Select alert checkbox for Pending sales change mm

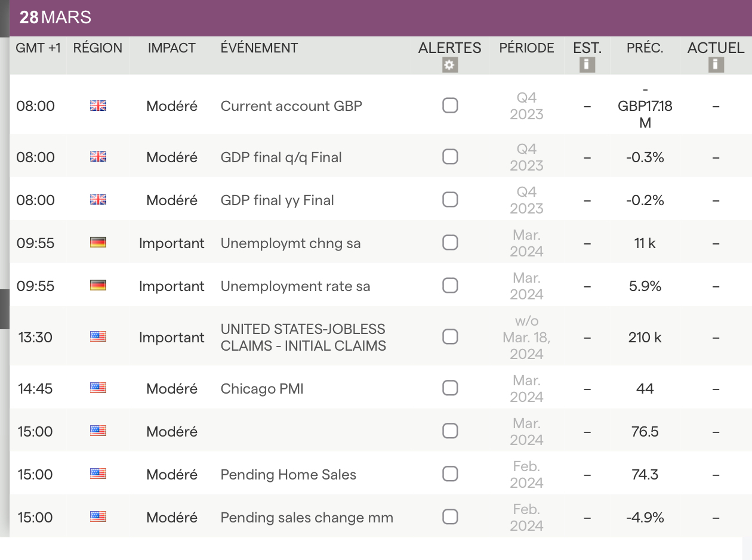(x=450, y=516)
